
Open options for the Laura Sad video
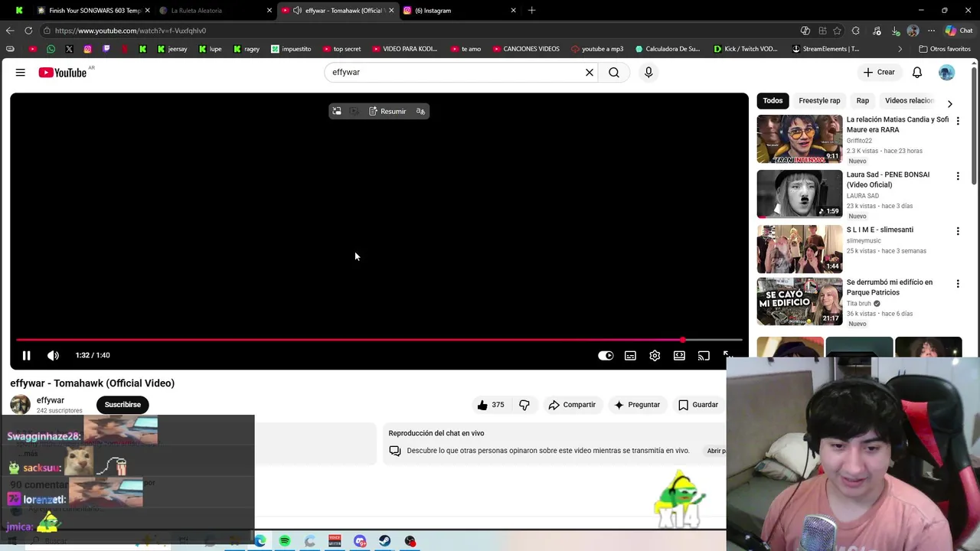[x=958, y=176]
